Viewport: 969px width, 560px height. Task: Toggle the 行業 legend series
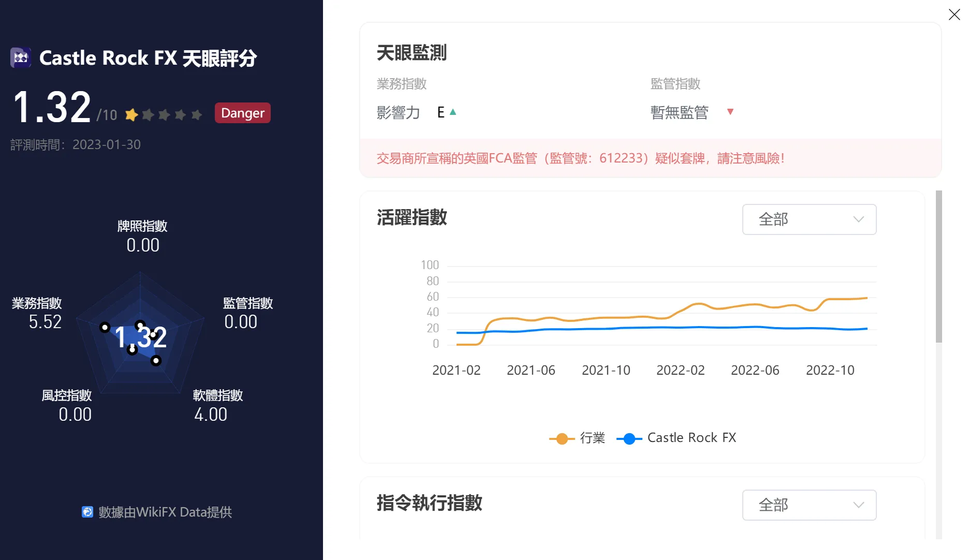pos(577,438)
